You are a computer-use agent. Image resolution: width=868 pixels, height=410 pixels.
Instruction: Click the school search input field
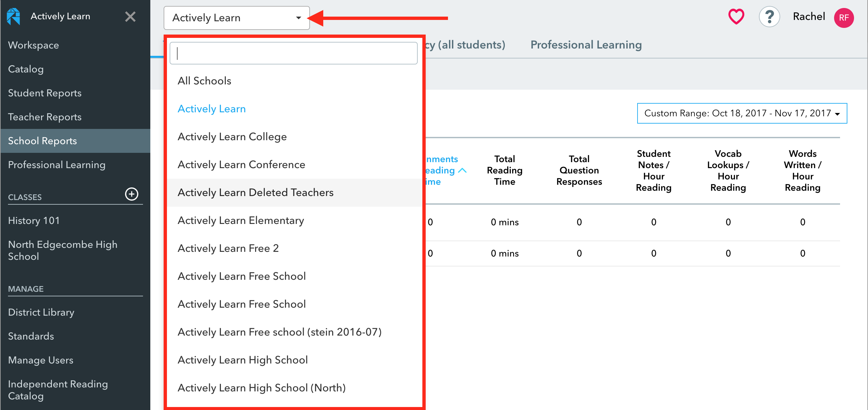293,53
